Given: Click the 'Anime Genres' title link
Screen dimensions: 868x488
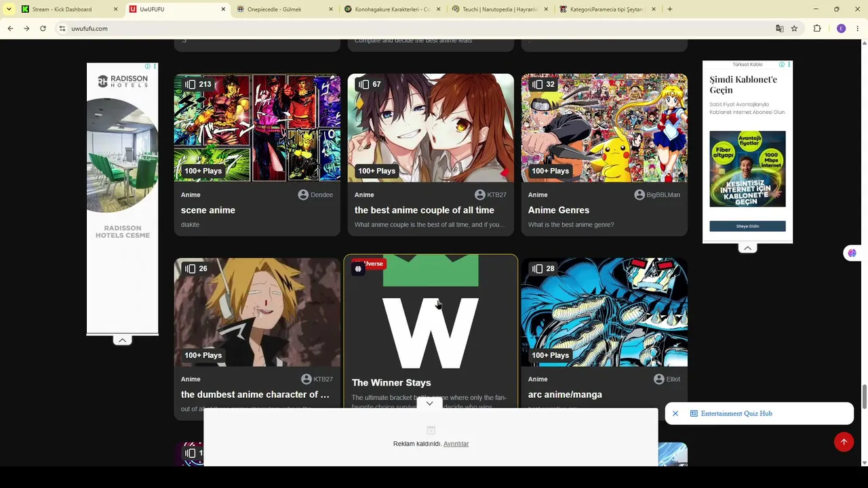Looking at the screenshot, I should (559, 210).
